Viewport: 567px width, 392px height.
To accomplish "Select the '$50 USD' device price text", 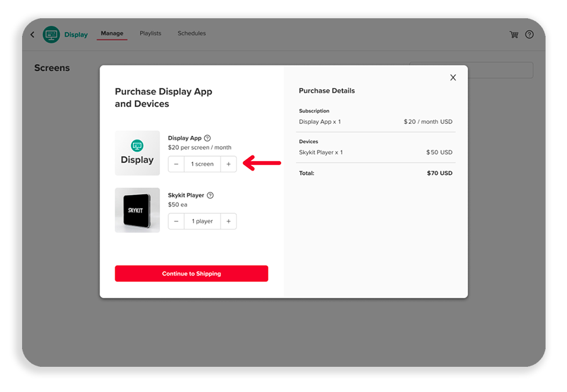I will [x=439, y=152].
